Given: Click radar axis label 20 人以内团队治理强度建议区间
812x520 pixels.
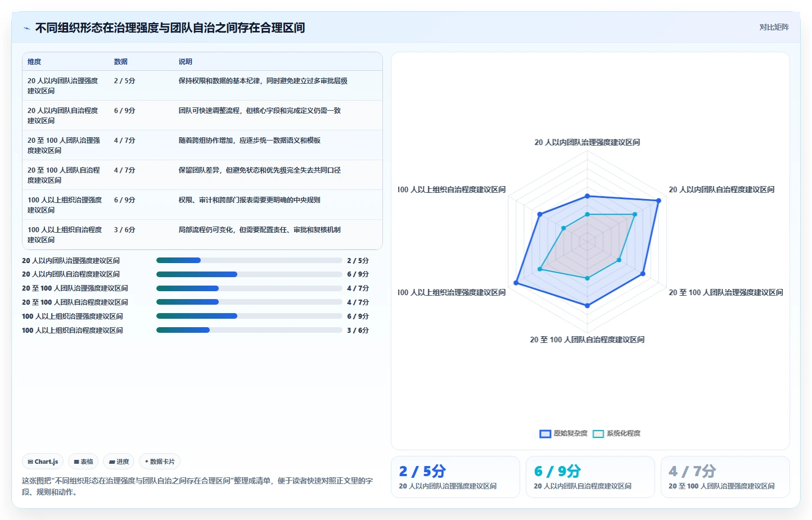Looking at the screenshot, I should 587,142.
